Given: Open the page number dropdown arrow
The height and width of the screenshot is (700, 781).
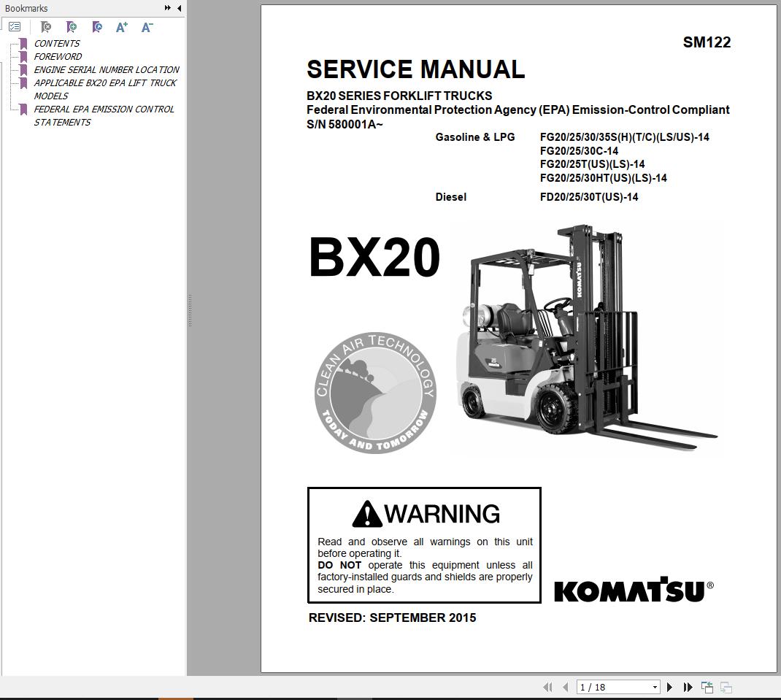Looking at the screenshot, I should (655, 688).
